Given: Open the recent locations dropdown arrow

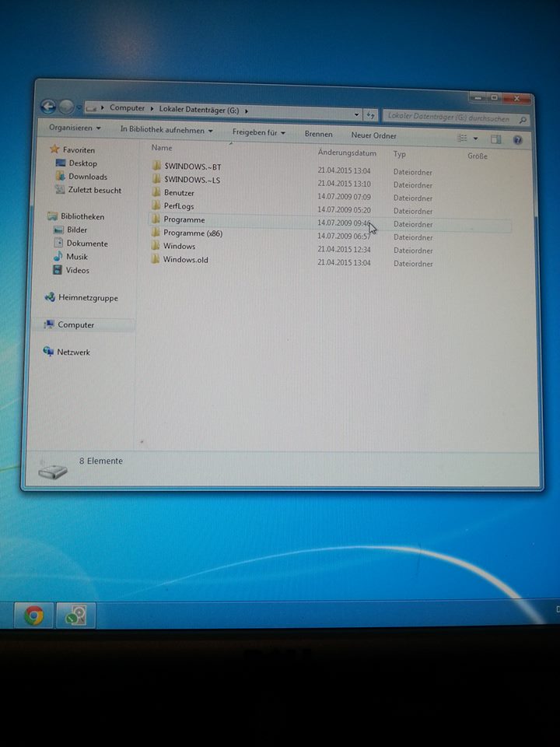Looking at the screenshot, I should [x=79, y=107].
